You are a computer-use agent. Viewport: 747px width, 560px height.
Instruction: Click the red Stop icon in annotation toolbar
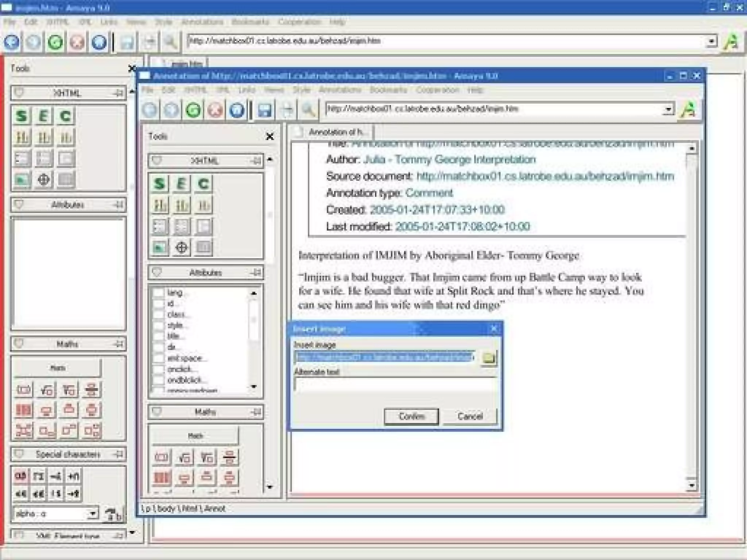[215, 110]
